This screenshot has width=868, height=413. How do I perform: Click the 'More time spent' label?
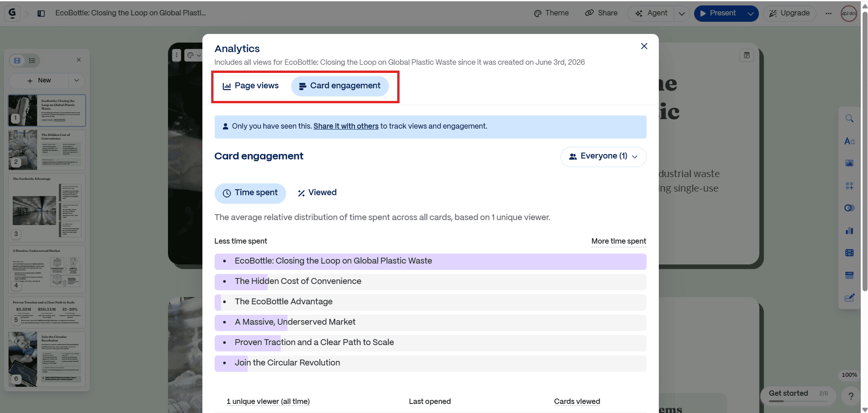(x=619, y=241)
